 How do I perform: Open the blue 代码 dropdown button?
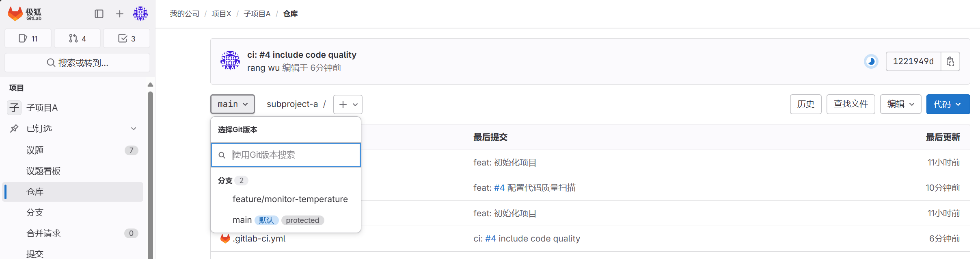pyautogui.click(x=948, y=104)
